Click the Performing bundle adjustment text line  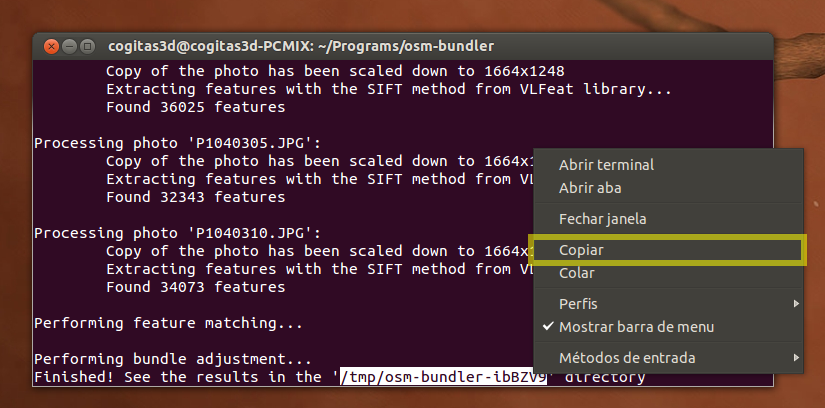173,359
